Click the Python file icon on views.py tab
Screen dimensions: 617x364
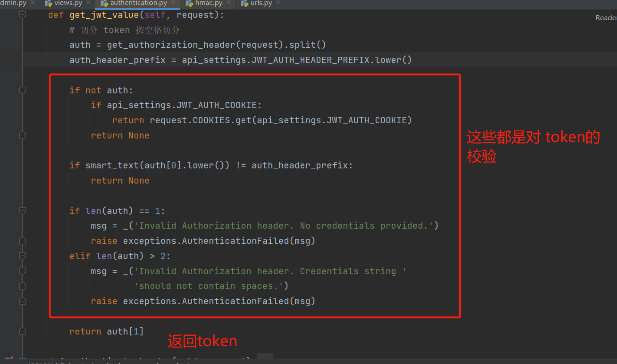(49, 3)
